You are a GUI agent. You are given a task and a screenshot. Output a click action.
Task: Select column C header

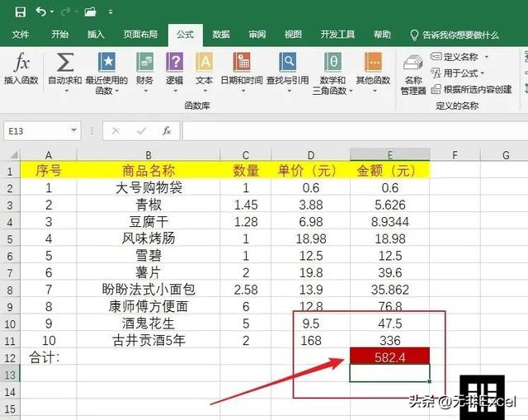click(246, 155)
